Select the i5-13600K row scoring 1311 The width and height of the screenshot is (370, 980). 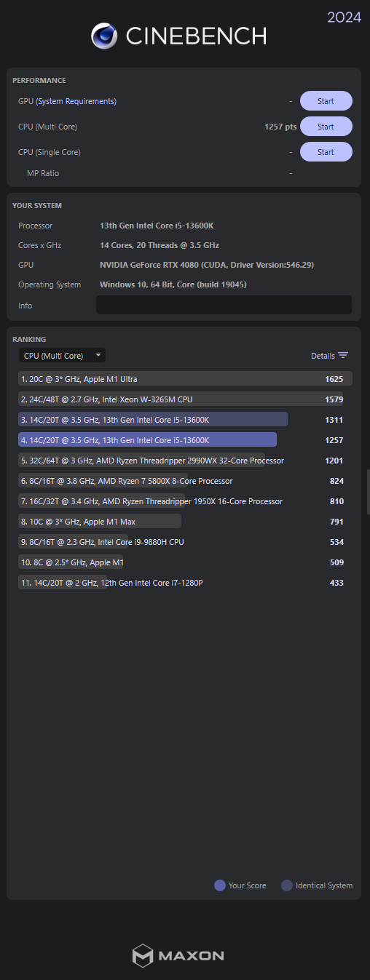pos(185,420)
